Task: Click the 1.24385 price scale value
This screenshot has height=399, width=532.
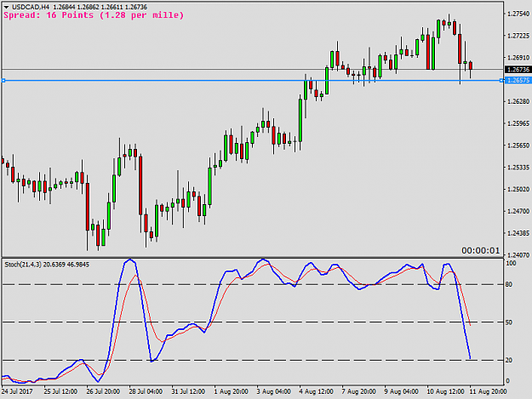Action: (x=518, y=233)
